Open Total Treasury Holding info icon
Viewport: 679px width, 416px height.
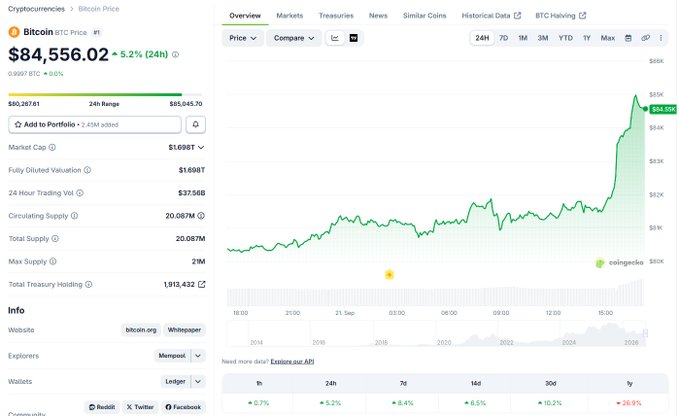coord(88,284)
